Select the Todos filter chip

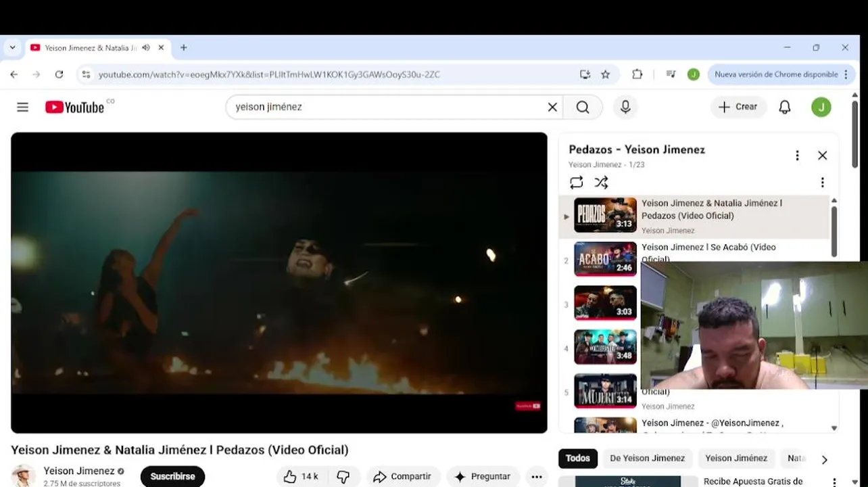pyautogui.click(x=577, y=458)
